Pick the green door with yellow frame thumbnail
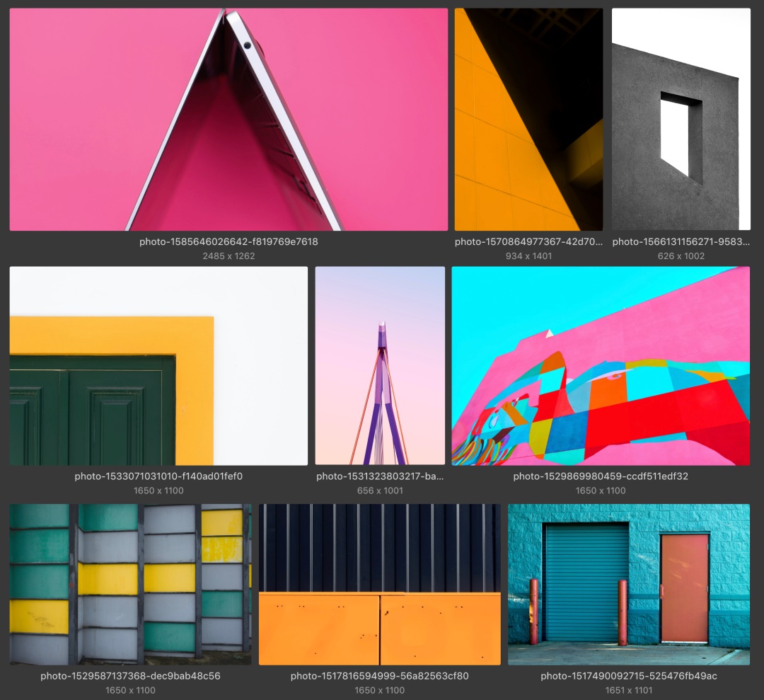This screenshot has width=764, height=700. [159, 366]
